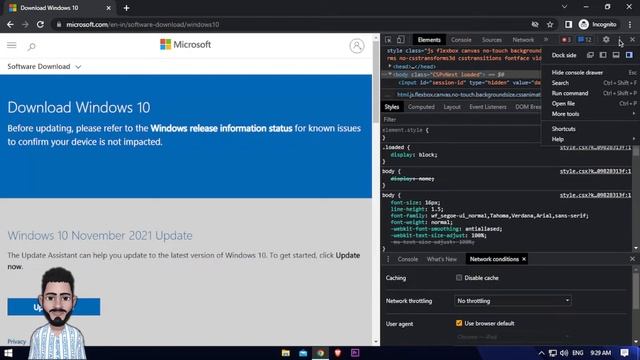Open the notification center icon
Image resolution: width=640 pixels, height=360 pixels.
point(624,353)
